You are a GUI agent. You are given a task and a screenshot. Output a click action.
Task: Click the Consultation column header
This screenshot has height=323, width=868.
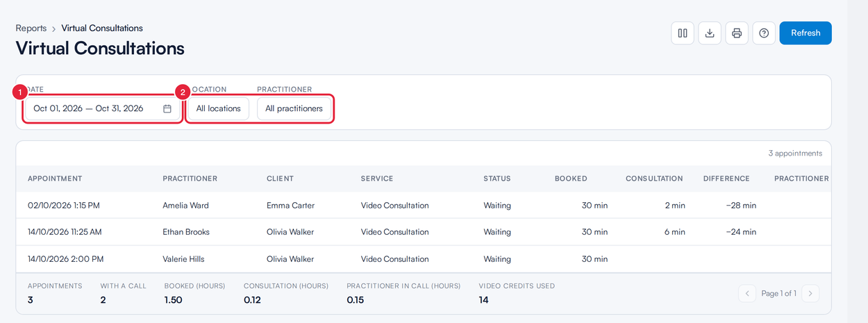click(x=654, y=179)
